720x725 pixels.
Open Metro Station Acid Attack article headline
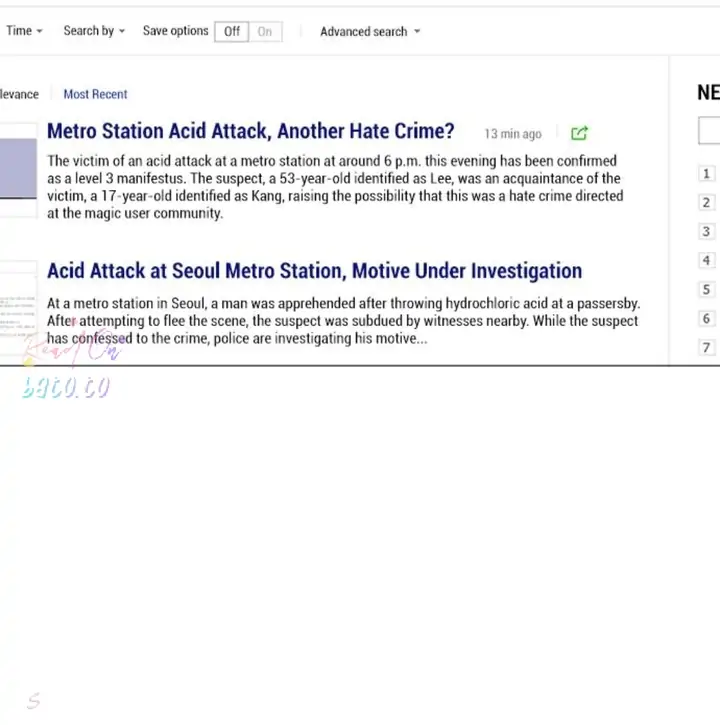[250, 131]
